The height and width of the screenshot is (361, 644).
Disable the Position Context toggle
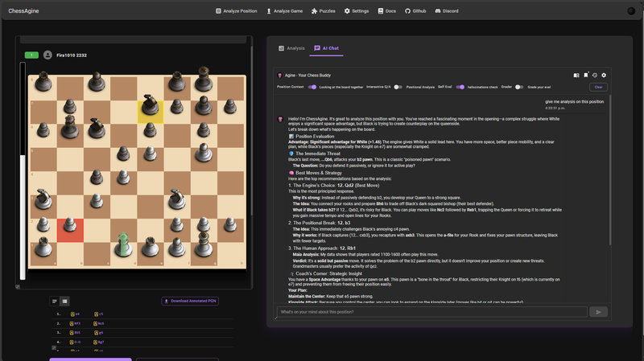[312, 87]
